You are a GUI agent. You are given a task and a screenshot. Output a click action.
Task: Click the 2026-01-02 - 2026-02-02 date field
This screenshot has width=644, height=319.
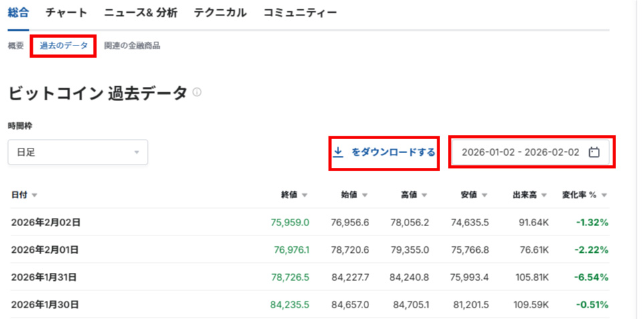[x=520, y=152]
